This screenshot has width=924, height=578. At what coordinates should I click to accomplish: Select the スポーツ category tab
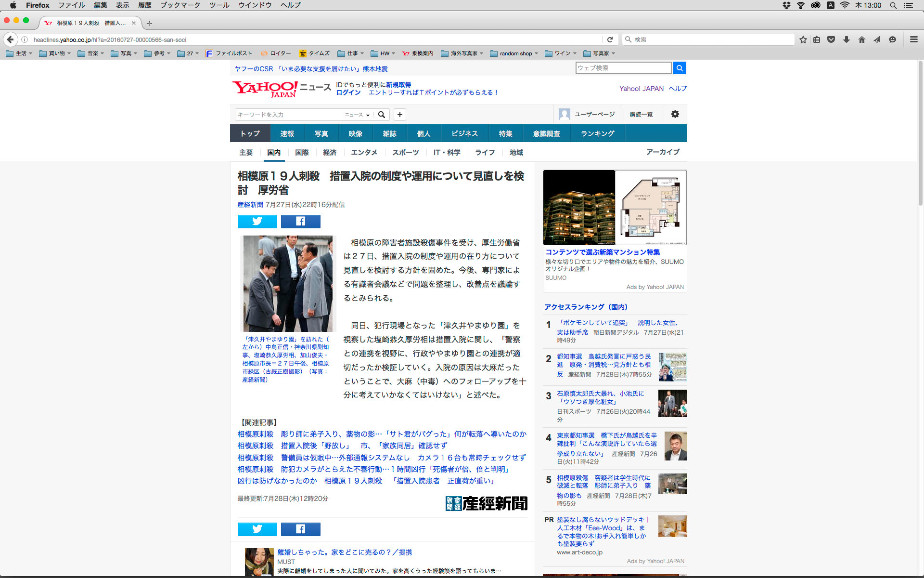coord(405,152)
